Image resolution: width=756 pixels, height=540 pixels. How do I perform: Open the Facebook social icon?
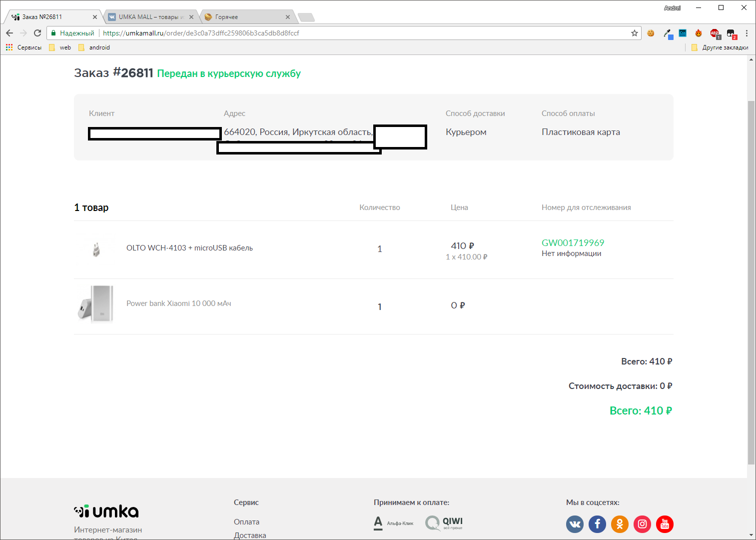click(x=597, y=524)
